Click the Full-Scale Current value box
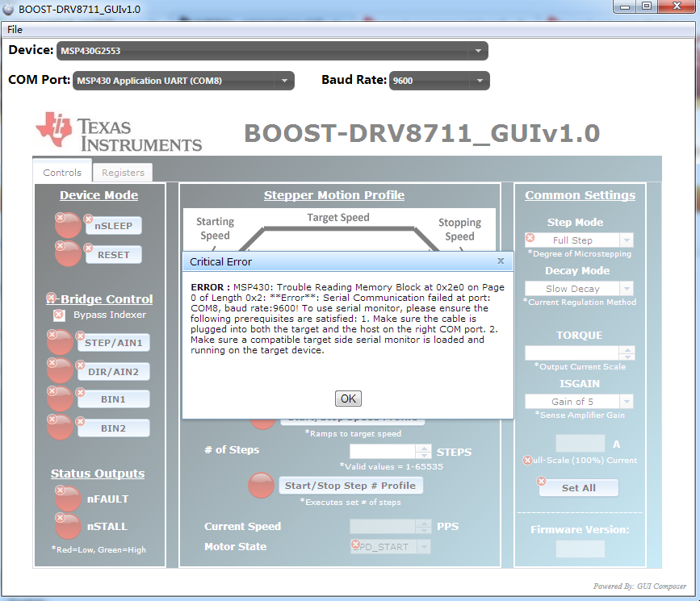700x601 pixels. (581, 444)
